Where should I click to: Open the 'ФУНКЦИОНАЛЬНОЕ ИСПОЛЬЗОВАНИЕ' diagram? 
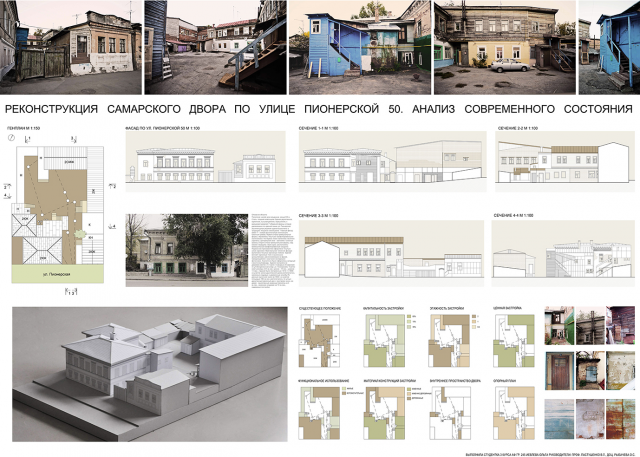click(320, 413)
